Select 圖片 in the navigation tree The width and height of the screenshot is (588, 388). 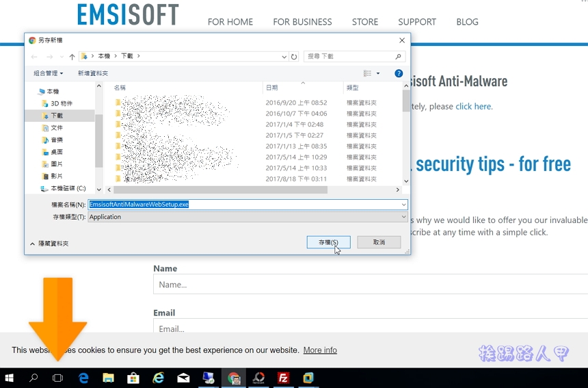(x=53, y=164)
